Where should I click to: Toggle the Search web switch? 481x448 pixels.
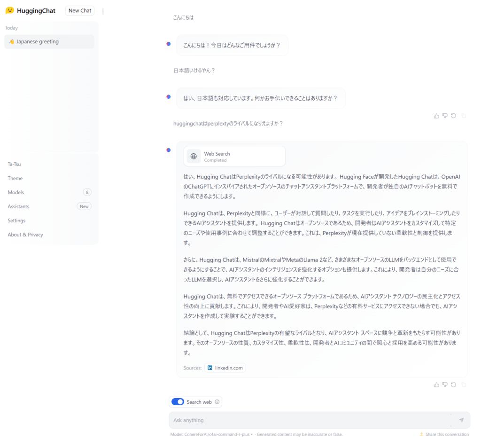click(x=178, y=402)
